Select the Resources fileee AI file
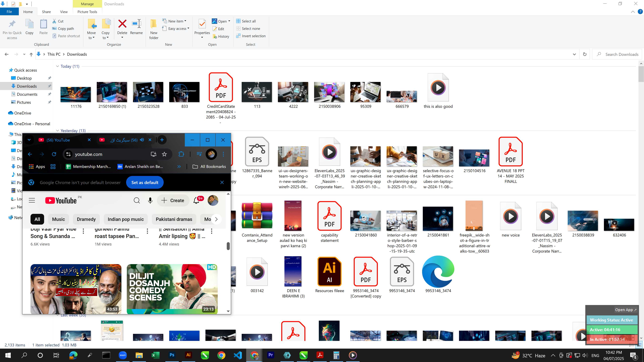644x362 pixels. 330,275
